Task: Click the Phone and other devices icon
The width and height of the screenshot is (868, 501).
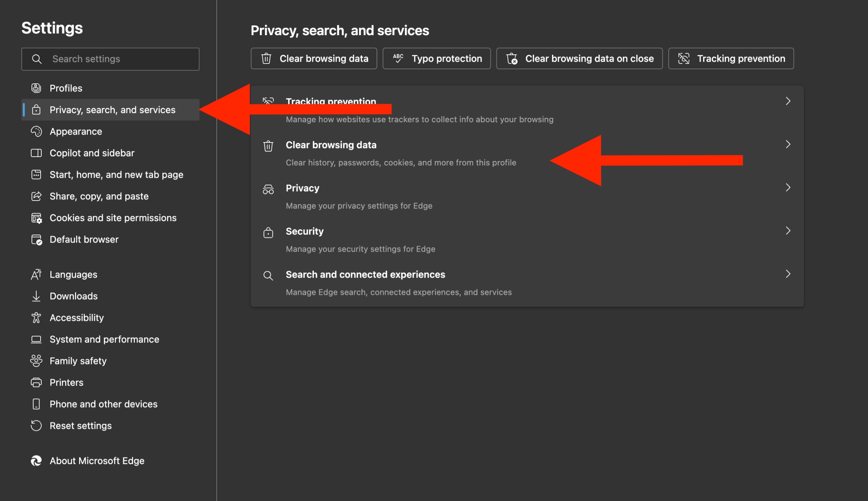Action: click(x=36, y=404)
